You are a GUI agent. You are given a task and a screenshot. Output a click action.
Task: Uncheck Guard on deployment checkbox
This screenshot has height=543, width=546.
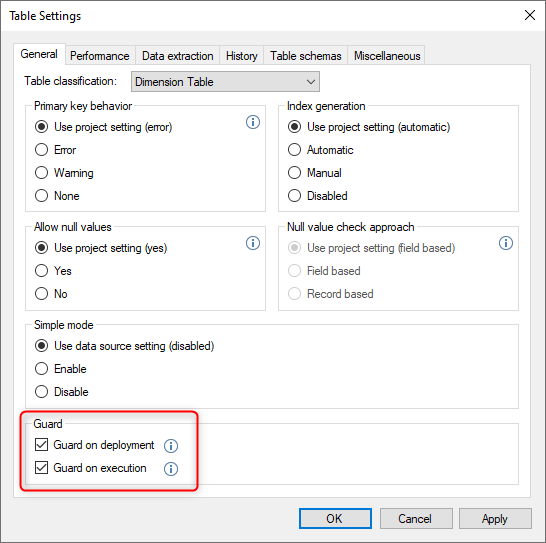click(x=41, y=445)
